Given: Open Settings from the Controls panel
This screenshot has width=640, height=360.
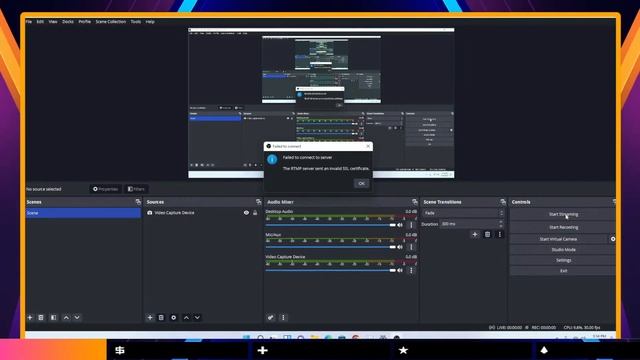Looking at the screenshot, I should pos(563,260).
